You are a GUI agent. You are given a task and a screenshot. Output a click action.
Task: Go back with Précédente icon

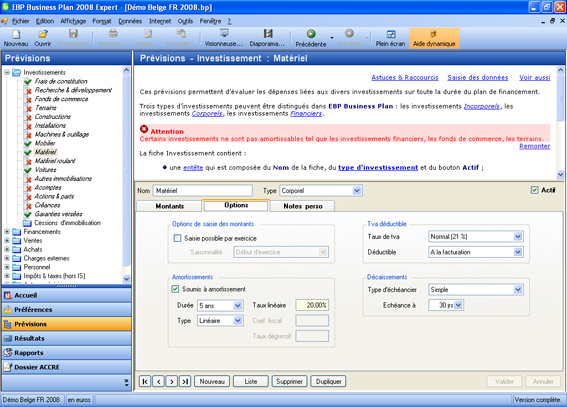pyautogui.click(x=311, y=38)
